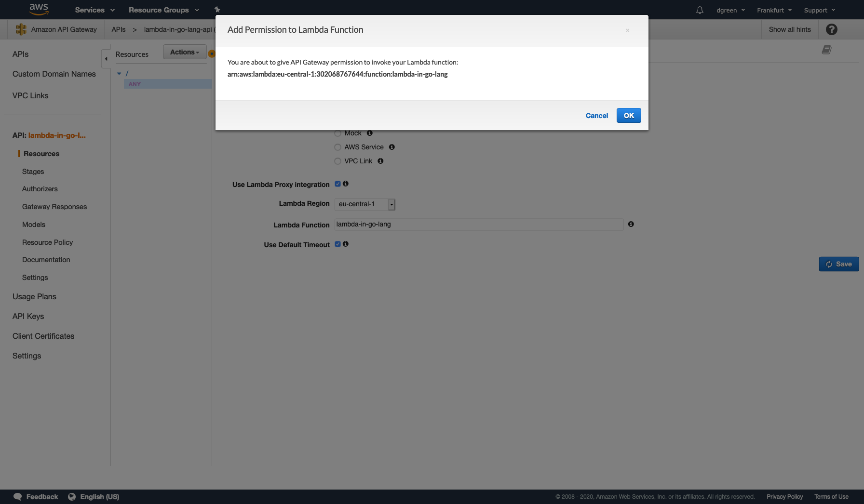Select the VPC Link radio button
864x504 pixels.
tap(337, 161)
